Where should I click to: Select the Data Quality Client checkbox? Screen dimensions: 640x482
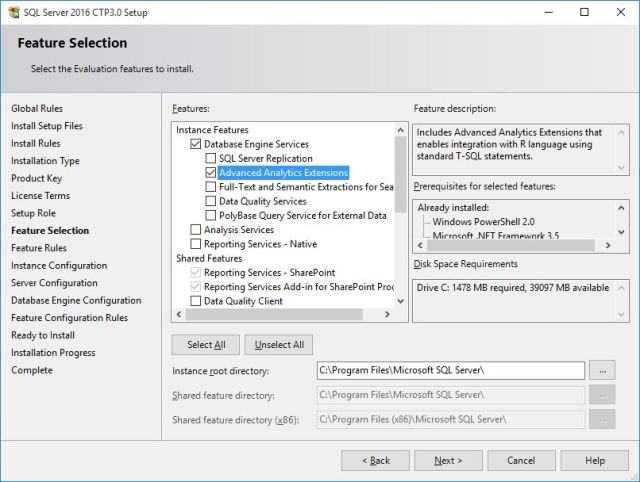tap(196, 301)
